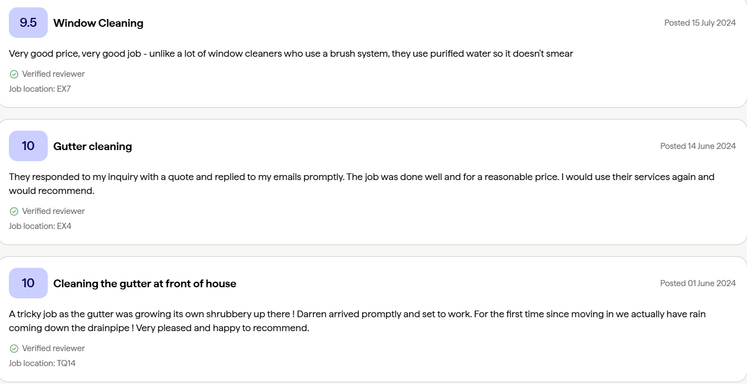Open Cleaning the gutter at front of house title

pyautogui.click(x=144, y=283)
